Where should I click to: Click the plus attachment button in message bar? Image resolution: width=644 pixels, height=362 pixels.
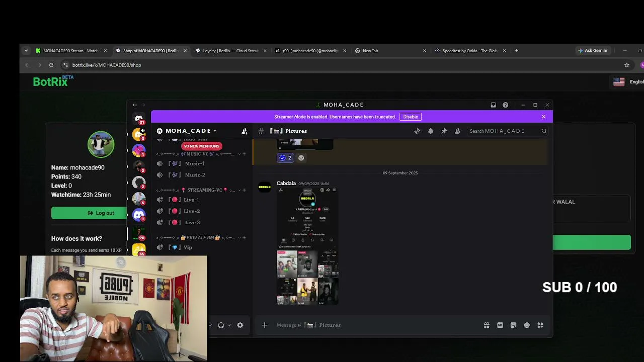click(265, 325)
